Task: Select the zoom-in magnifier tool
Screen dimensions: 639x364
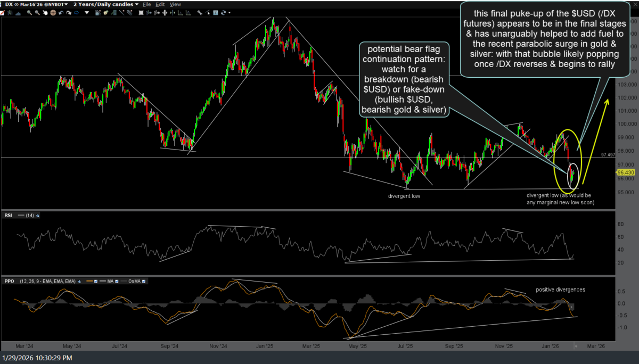Action: [29, 11]
